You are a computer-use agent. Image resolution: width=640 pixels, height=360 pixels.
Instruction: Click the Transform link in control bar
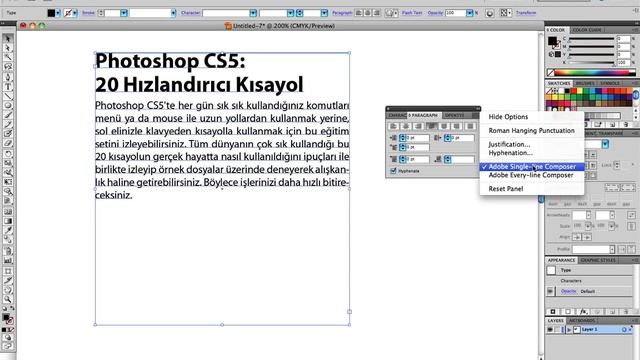click(x=526, y=13)
